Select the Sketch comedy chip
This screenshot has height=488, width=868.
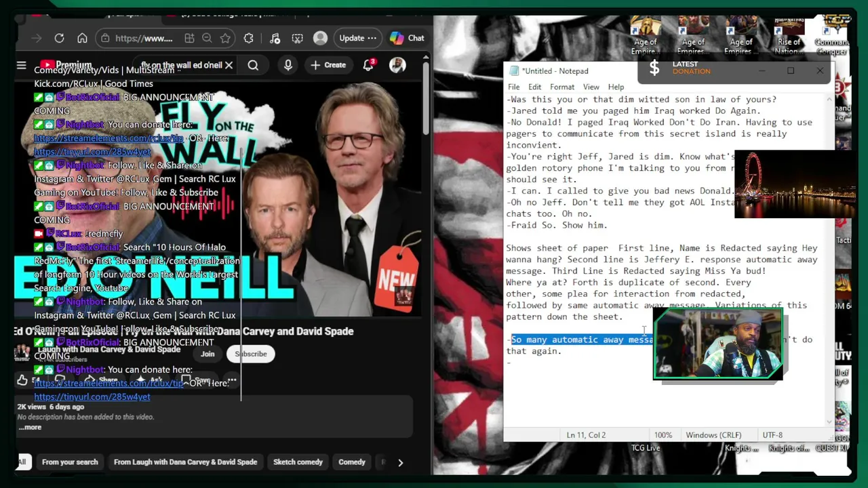pyautogui.click(x=298, y=462)
